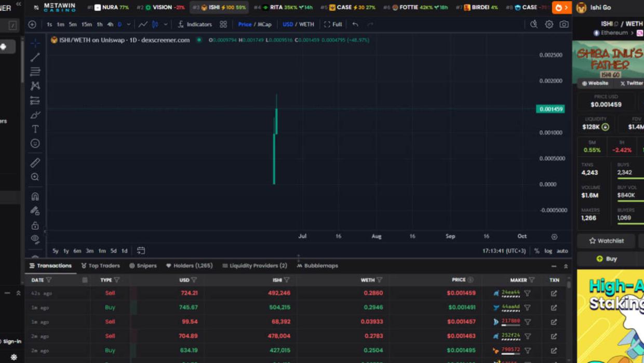The image size is (644, 363).
Task: Select 5d date range
Action: (113, 251)
